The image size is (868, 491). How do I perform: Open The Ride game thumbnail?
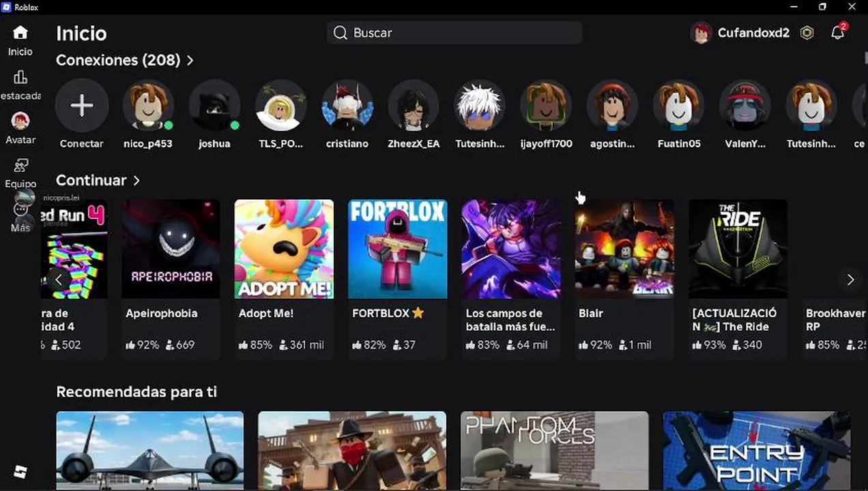click(738, 249)
